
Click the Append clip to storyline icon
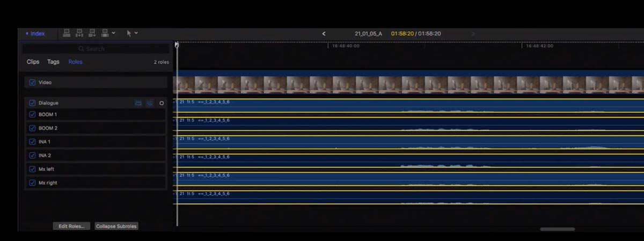click(92, 33)
